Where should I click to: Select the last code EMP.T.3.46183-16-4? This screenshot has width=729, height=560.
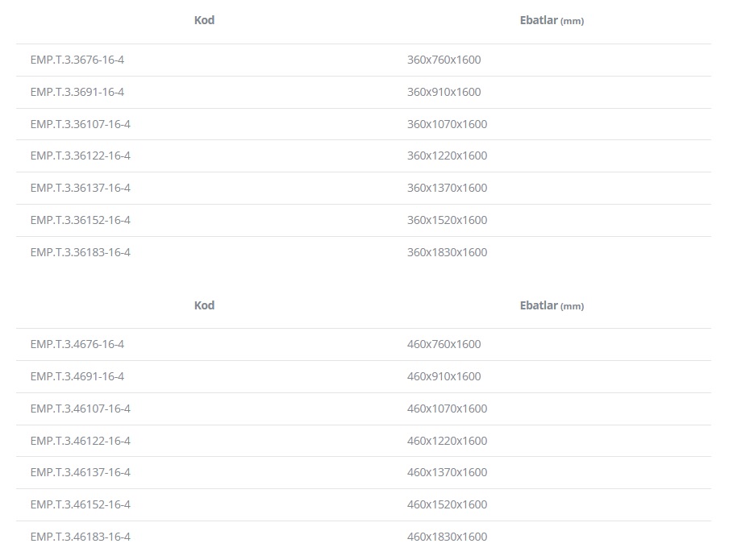tap(80, 537)
